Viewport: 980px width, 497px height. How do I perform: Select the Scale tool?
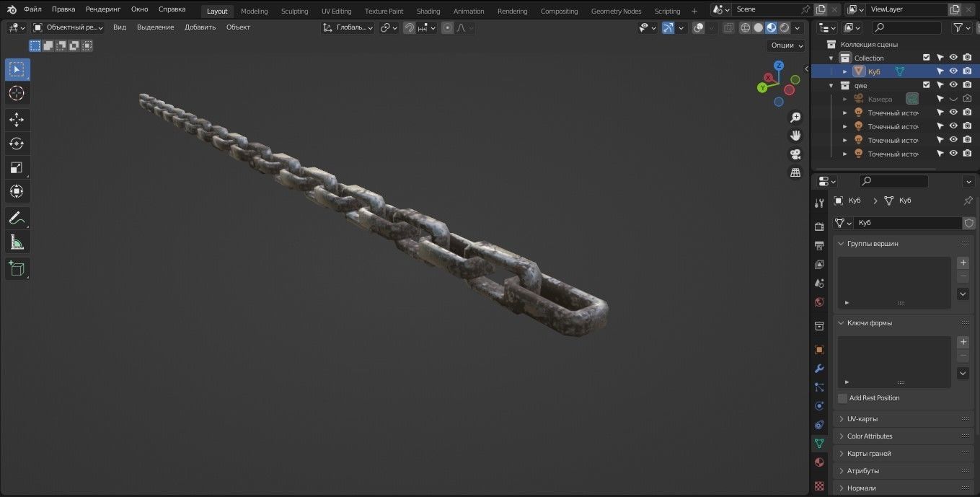point(17,167)
